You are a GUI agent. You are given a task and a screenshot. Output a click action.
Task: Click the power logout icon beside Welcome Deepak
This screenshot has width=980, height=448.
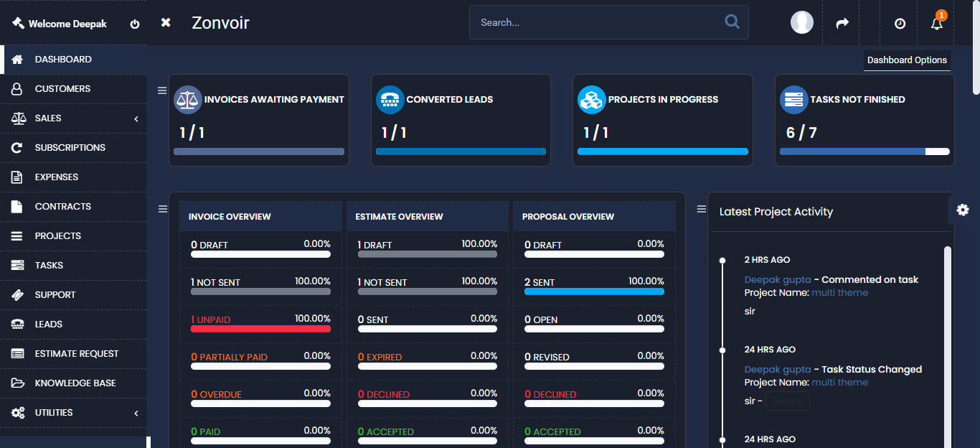135,24
